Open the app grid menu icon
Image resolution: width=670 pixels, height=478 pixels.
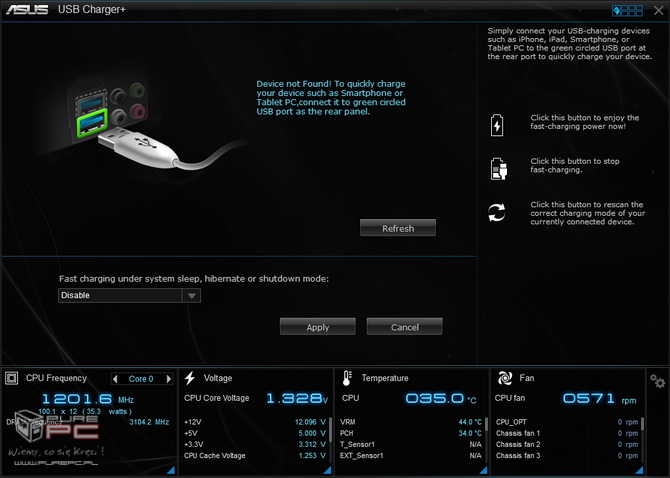[x=627, y=10]
